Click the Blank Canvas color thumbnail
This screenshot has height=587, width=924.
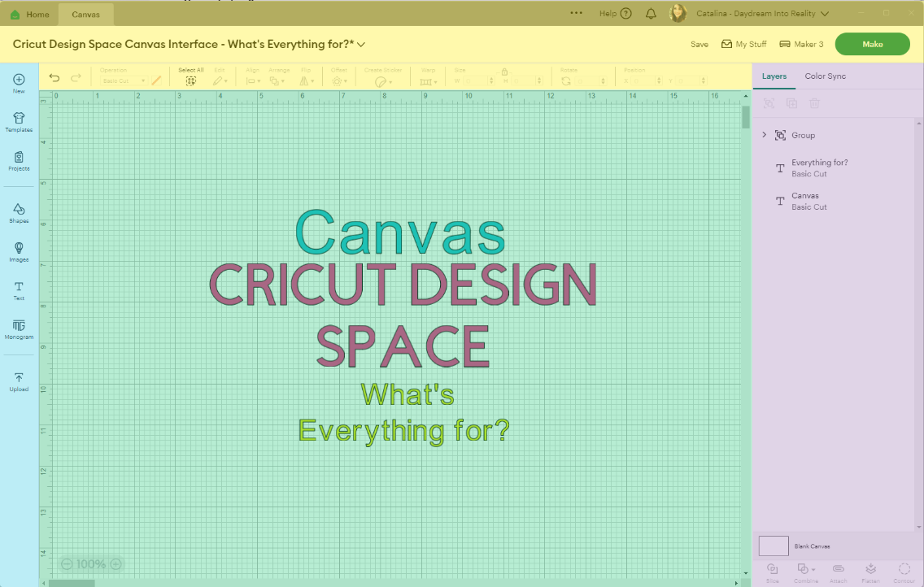pyautogui.click(x=774, y=546)
